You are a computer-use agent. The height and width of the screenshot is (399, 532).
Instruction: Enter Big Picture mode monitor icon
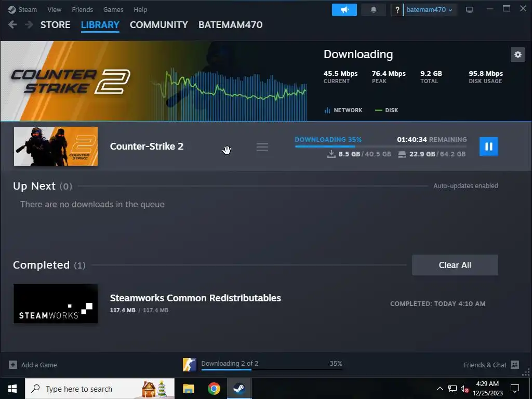[x=470, y=10]
